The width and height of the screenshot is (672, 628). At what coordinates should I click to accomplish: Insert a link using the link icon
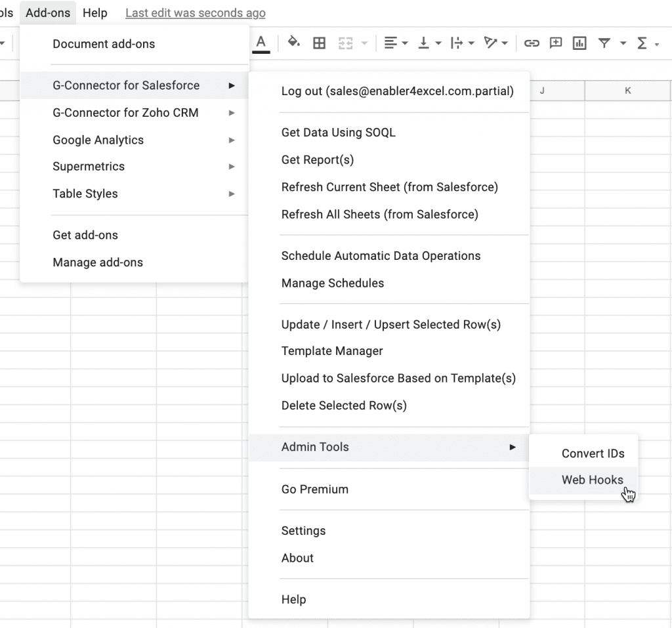click(532, 43)
